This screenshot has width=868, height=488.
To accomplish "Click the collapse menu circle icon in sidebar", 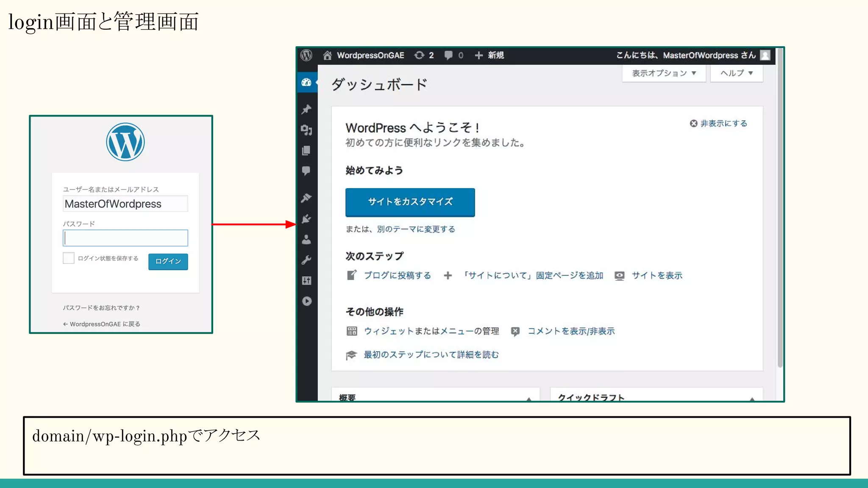I will point(307,301).
